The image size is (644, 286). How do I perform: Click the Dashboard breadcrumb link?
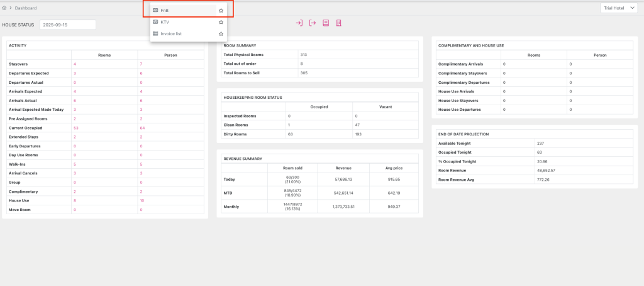pyautogui.click(x=26, y=8)
